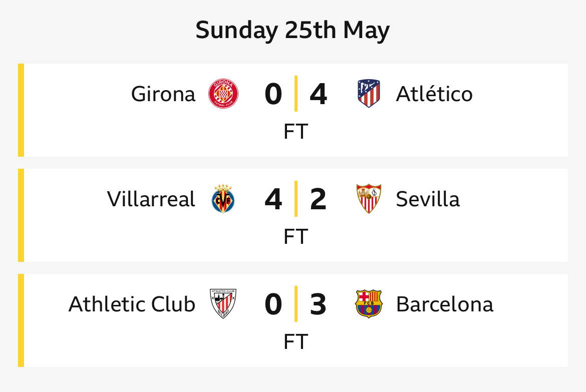Click Atlético's score of 4
The image size is (586, 392).
(x=319, y=94)
